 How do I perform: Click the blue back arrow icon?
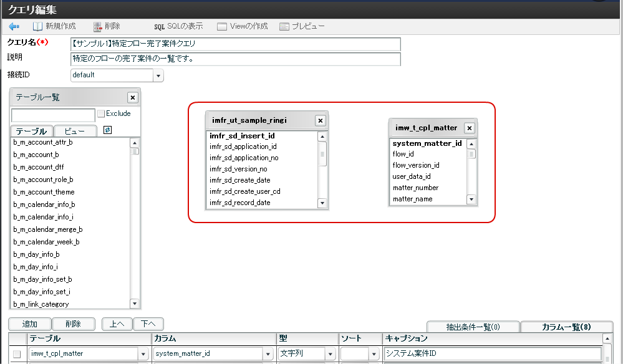14,27
